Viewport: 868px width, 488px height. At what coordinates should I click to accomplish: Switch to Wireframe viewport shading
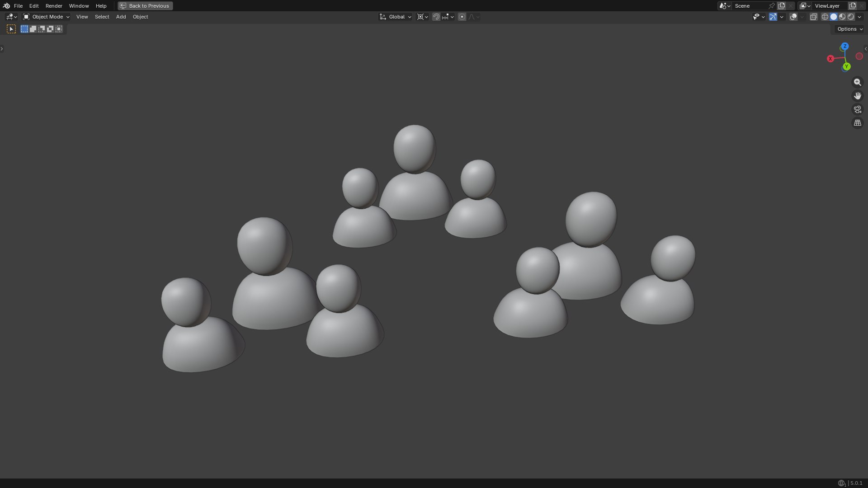825,17
